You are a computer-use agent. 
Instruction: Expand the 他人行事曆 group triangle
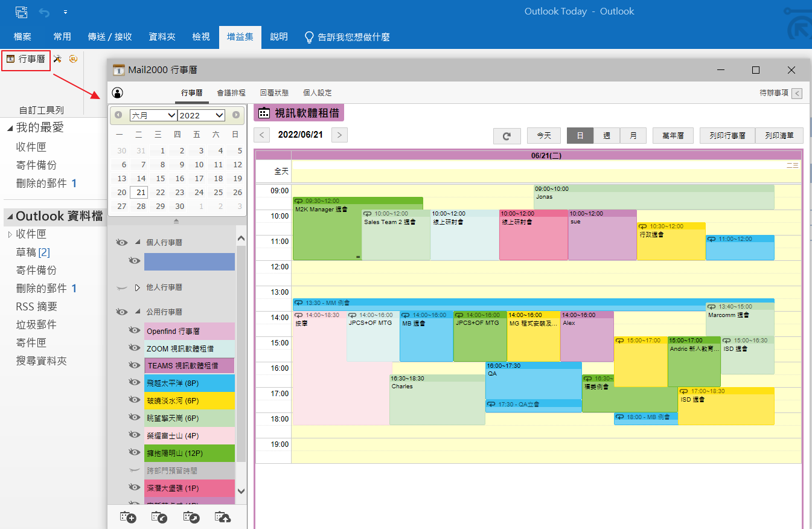tap(137, 287)
